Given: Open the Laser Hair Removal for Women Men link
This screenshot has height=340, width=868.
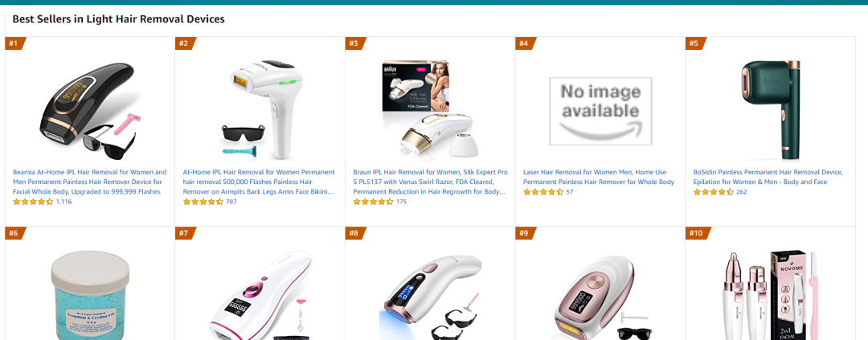Looking at the screenshot, I should click(x=599, y=177).
